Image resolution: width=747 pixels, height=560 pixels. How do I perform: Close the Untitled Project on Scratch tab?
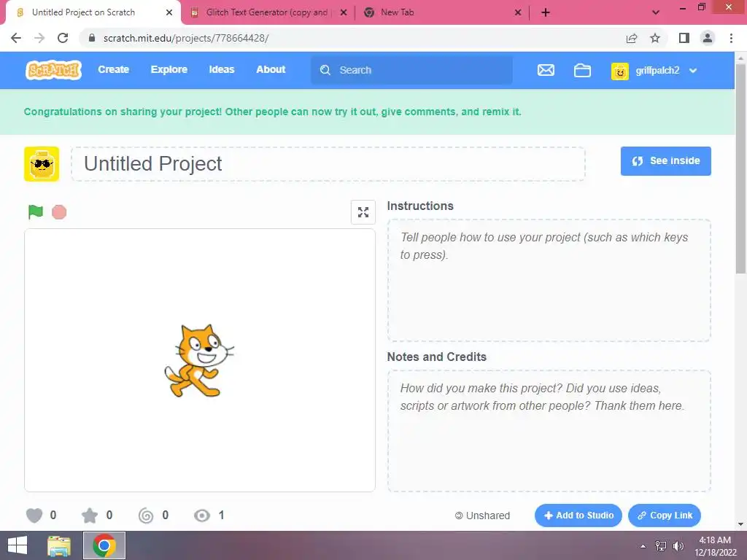(169, 12)
